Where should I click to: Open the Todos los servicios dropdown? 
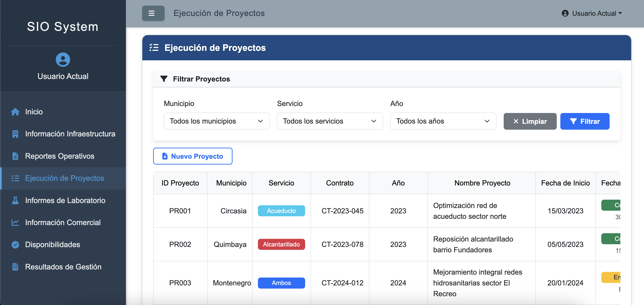click(x=329, y=121)
